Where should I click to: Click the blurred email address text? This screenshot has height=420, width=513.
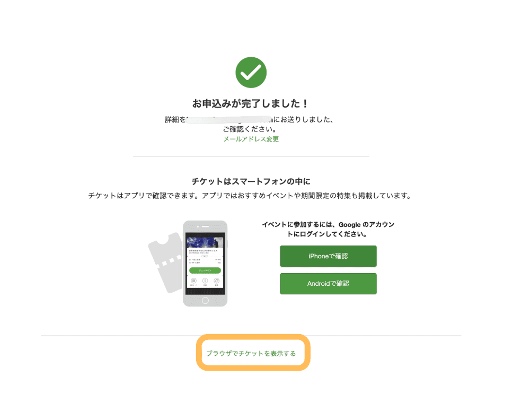tap(229, 120)
